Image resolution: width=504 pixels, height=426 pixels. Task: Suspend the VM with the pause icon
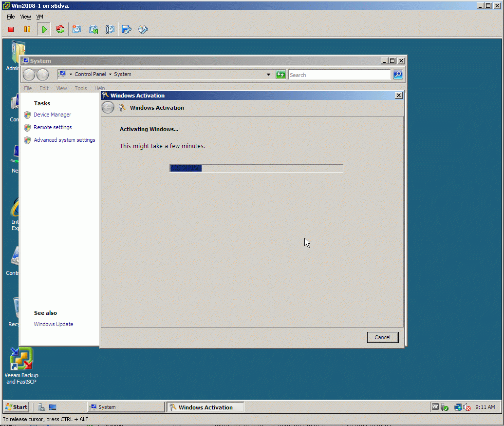click(27, 30)
